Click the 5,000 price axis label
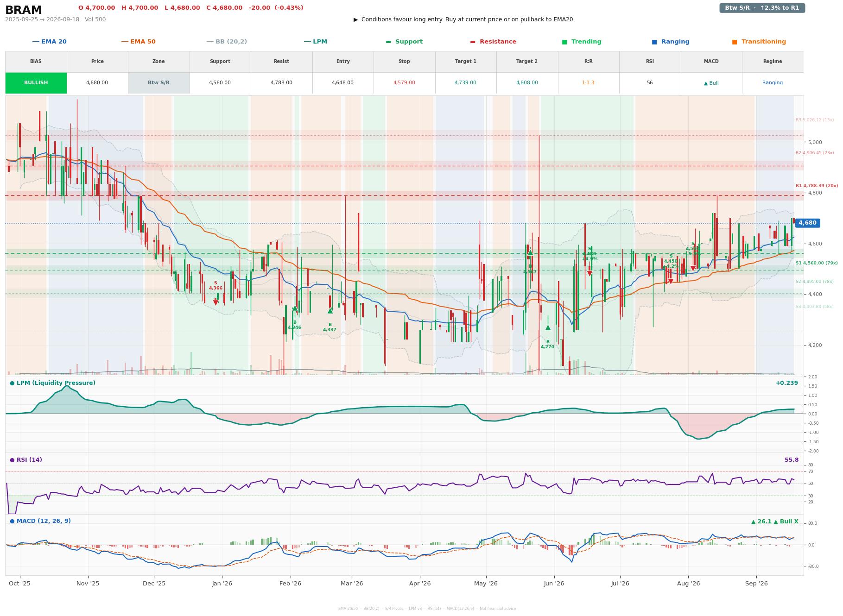 815,142
